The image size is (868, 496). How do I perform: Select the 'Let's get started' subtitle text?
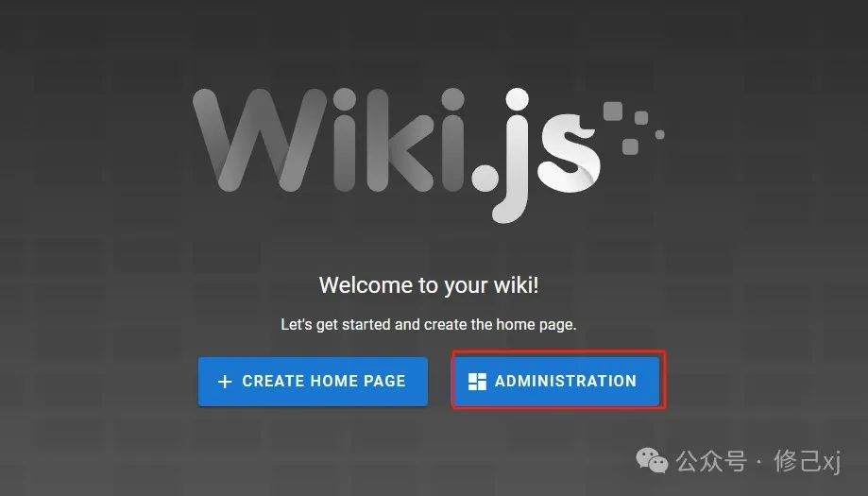[429, 324]
